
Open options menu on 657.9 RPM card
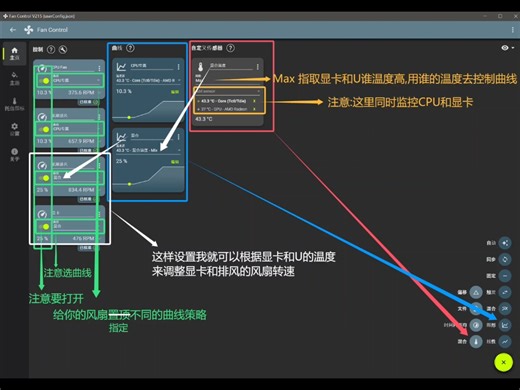(99, 117)
